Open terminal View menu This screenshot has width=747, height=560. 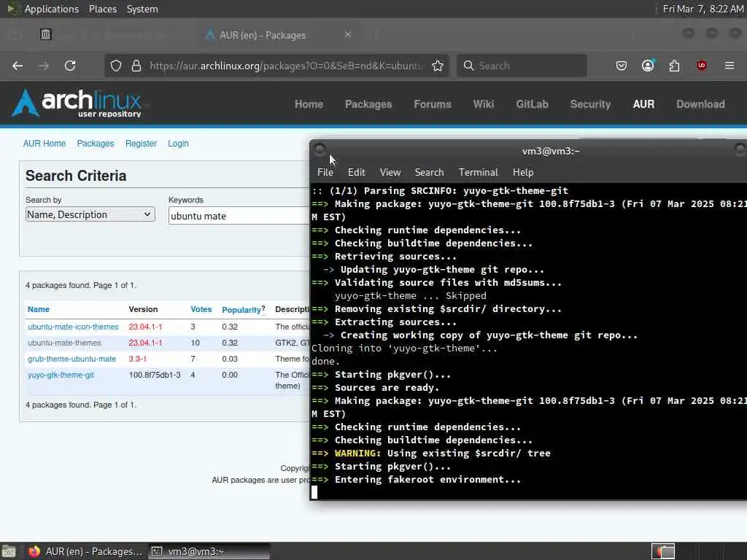coord(390,172)
